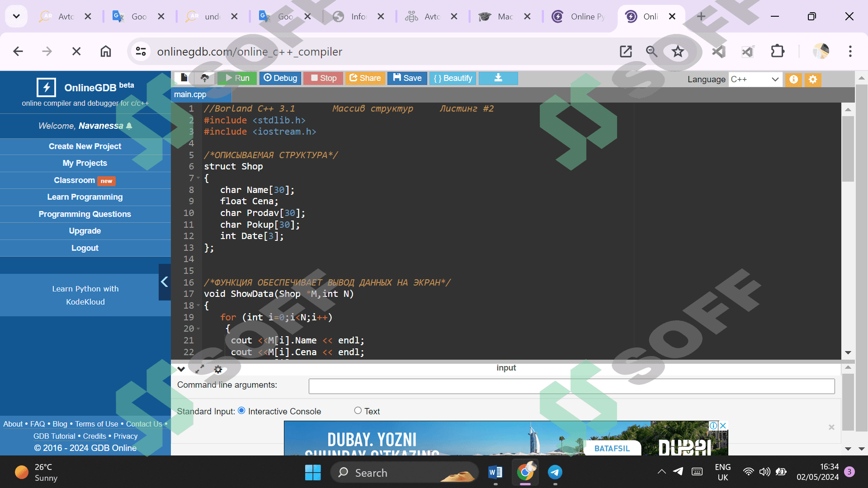868x488 pixels.
Task: Open Telegram from the taskbar
Action: coord(555,473)
